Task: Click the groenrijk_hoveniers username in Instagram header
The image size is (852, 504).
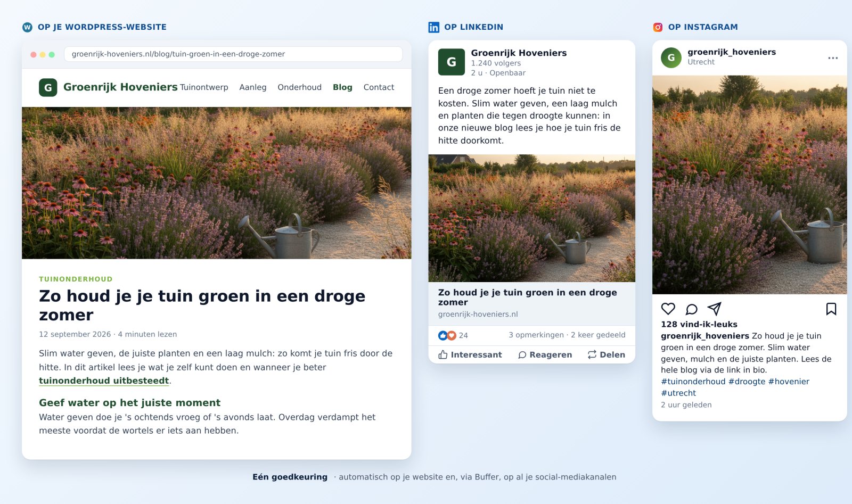Action: point(732,52)
